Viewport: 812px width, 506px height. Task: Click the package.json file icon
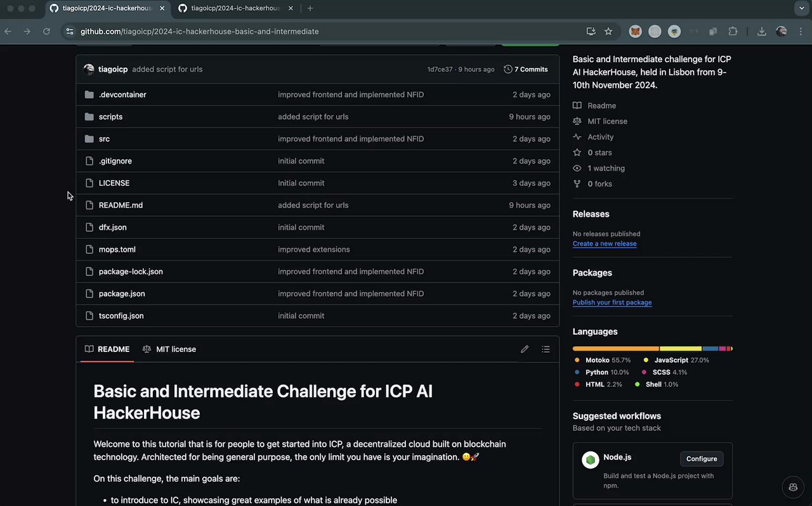point(89,294)
